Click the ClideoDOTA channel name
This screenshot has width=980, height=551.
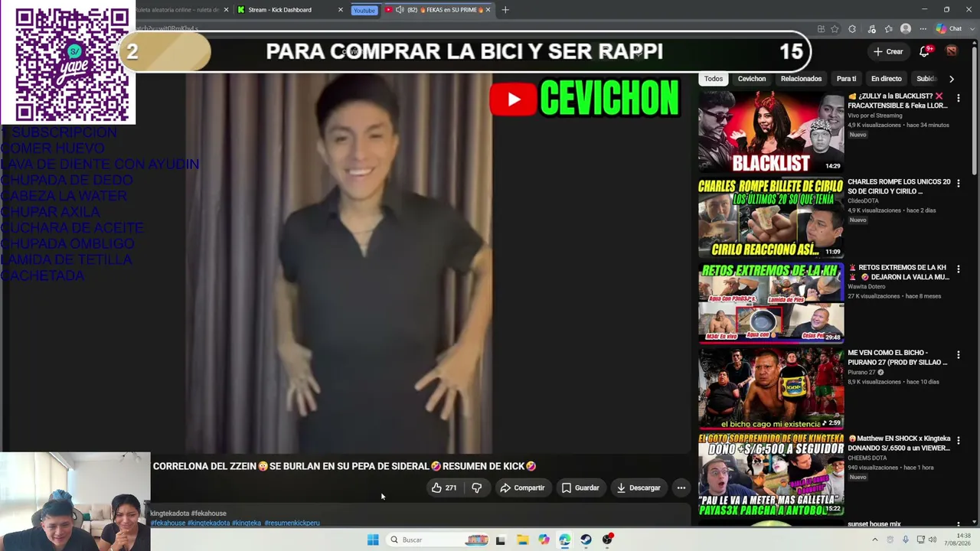click(863, 201)
